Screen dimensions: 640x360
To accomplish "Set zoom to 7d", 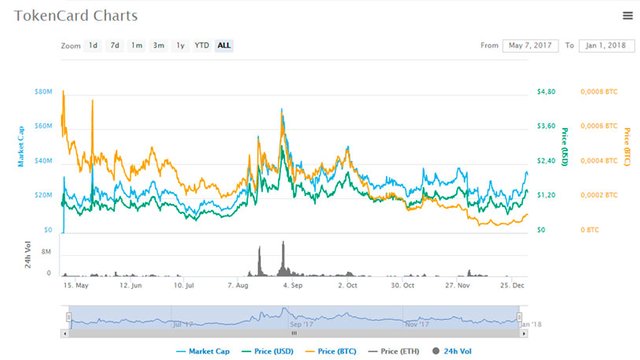I will 115,45.
